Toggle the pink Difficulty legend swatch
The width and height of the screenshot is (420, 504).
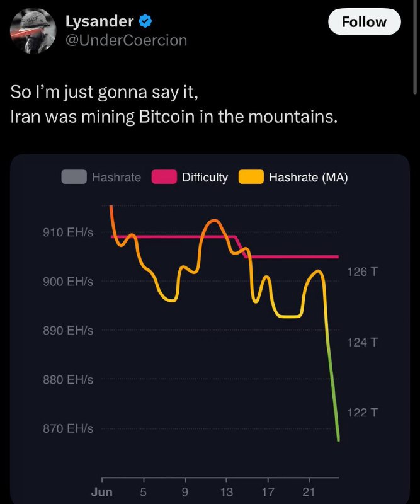pos(164,177)
